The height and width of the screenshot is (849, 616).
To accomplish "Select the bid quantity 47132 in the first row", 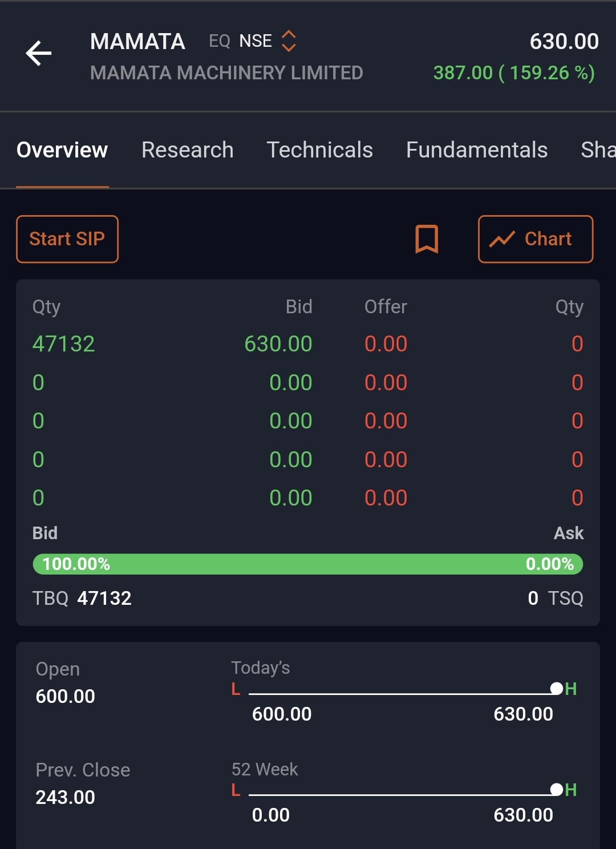I will tap(64, 344).
